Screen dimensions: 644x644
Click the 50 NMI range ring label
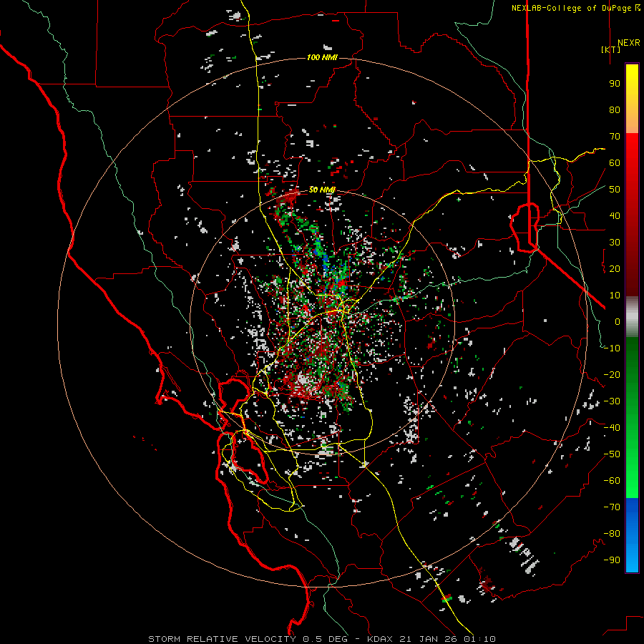[323, 190]
